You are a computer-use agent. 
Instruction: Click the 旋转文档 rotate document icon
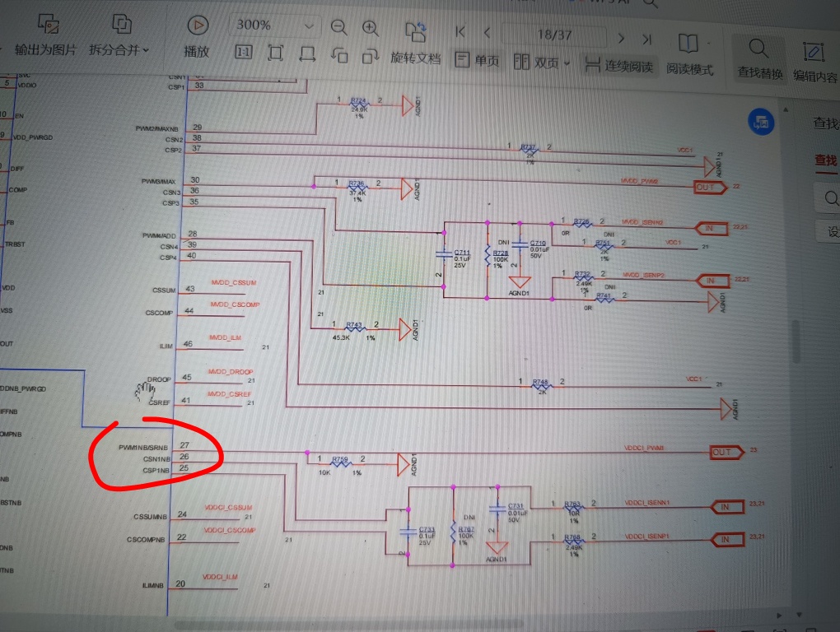[x=415, y=31]
